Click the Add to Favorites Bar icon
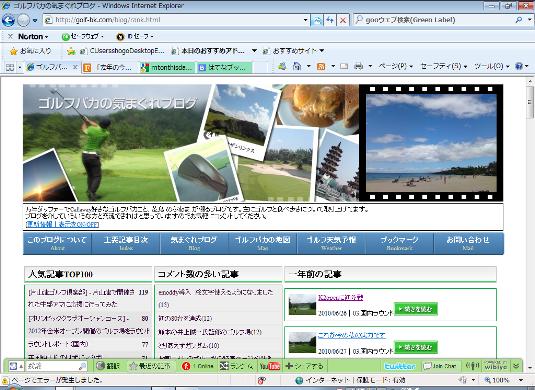 click(x=71, y=51)
